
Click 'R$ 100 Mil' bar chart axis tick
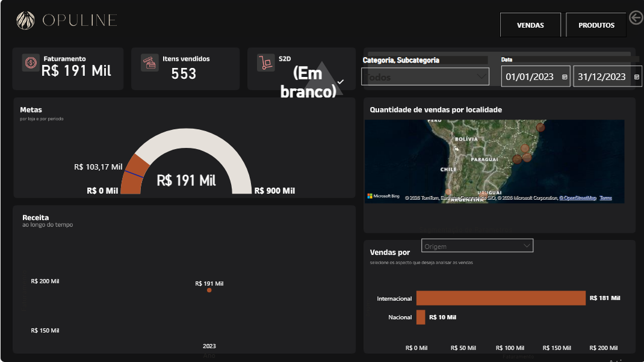click(510, 348)
